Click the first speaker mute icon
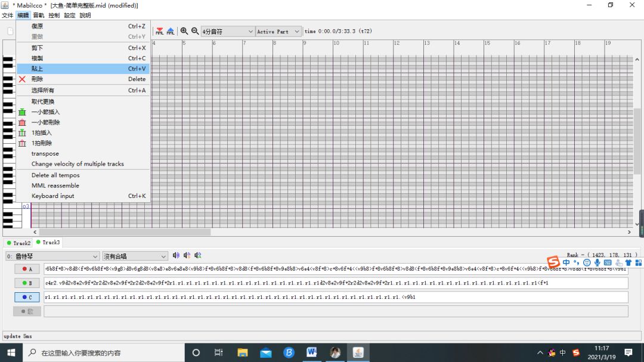The width and height of the screenshot is (644, 362). coord(176,256)
